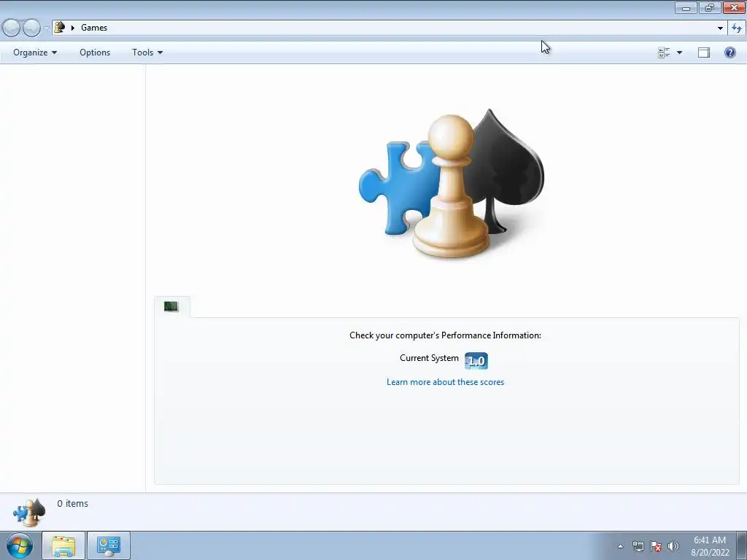Open the address bar history dropdown
The height and width of the screenshot is (560, 747).
coord(720,28)
